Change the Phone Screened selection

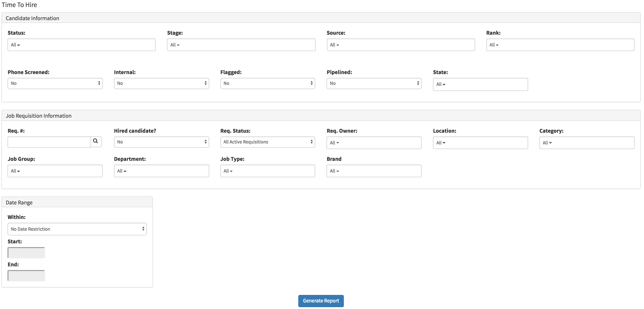tap(55, 83)
